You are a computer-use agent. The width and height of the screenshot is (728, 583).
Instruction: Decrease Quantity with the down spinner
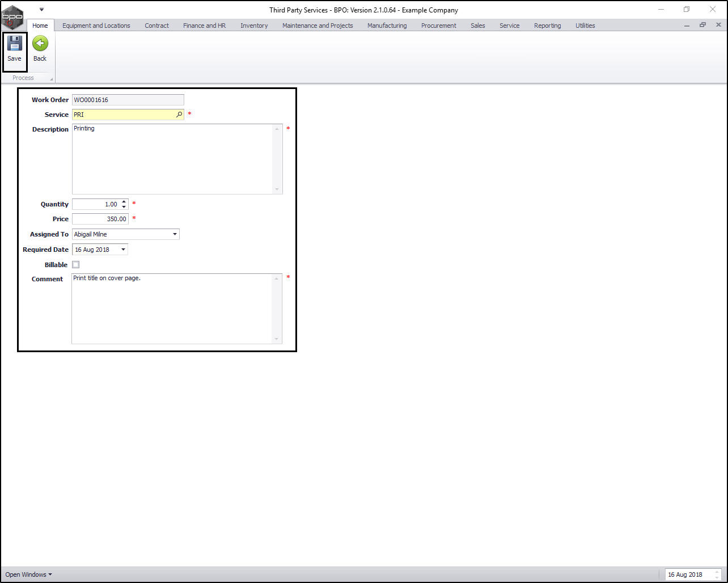124,207
